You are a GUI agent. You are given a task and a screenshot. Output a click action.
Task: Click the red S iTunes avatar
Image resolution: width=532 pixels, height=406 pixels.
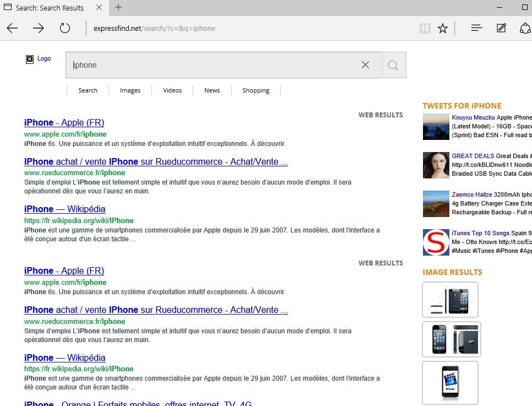436,242
